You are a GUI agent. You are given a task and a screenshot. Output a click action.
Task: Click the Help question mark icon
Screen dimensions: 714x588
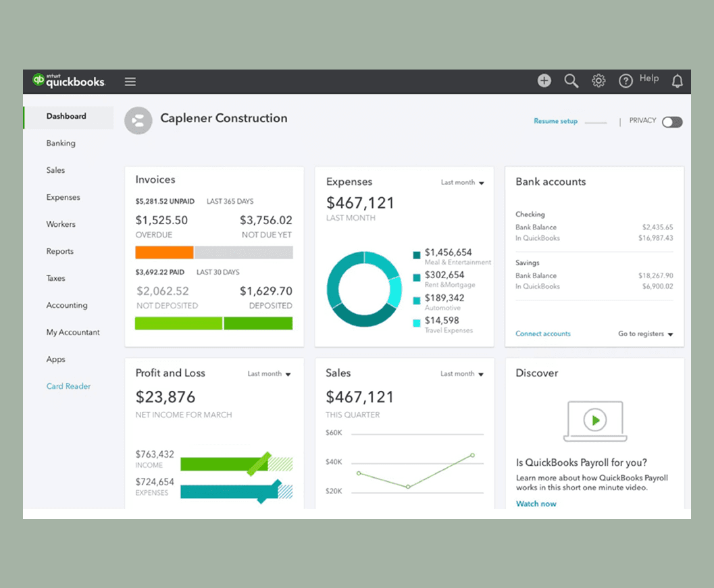tap(626, 80)
